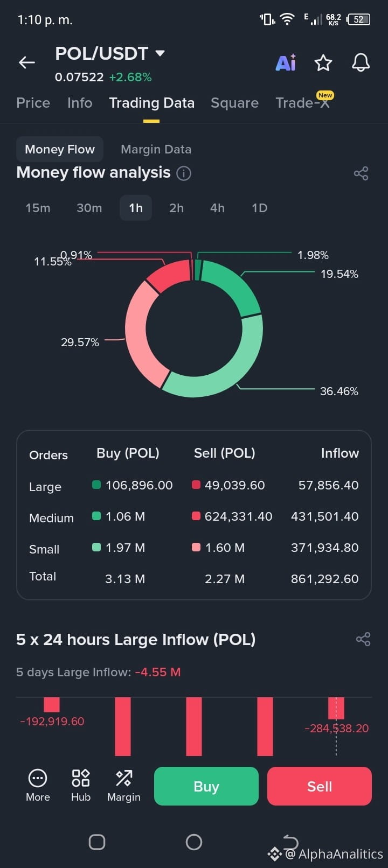Open the Hub icon
Image resolution: width=388 pixels, height=868 pixels.
click(x=81, y=786)
